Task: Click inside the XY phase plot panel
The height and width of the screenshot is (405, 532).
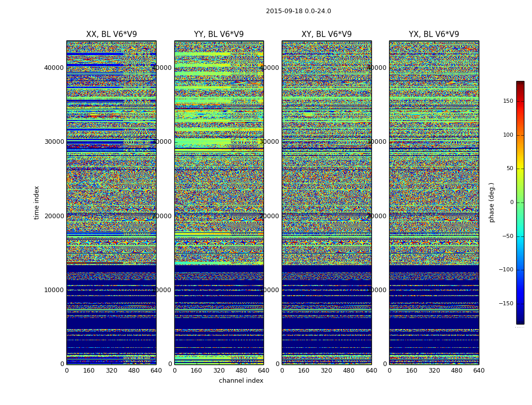Action: [x=326, y=202]
